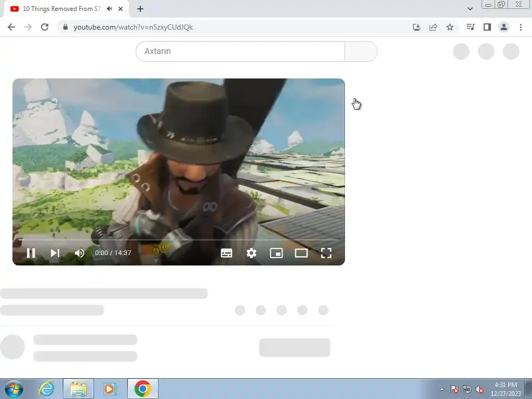Close the YouTube tab

(x=121, y=9)
